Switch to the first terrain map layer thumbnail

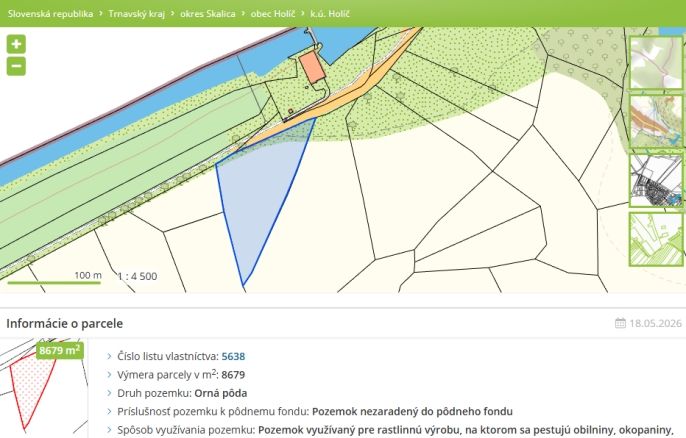656,63
